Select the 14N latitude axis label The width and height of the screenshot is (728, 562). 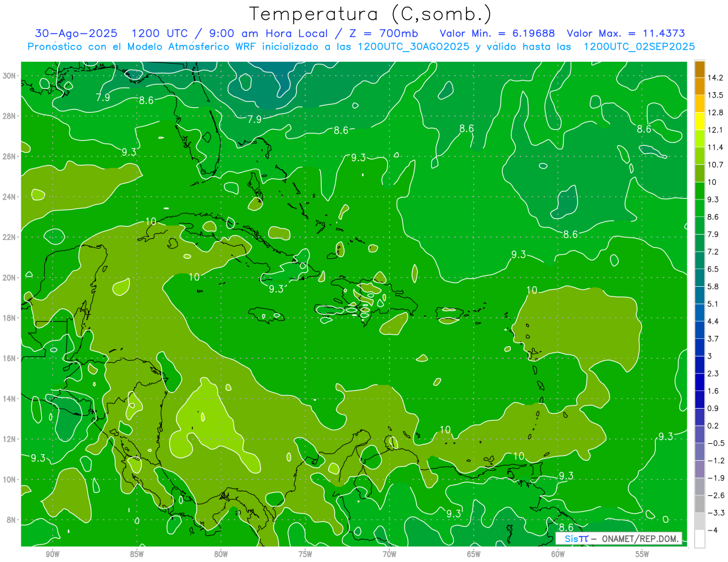click(x=10, y=399)
